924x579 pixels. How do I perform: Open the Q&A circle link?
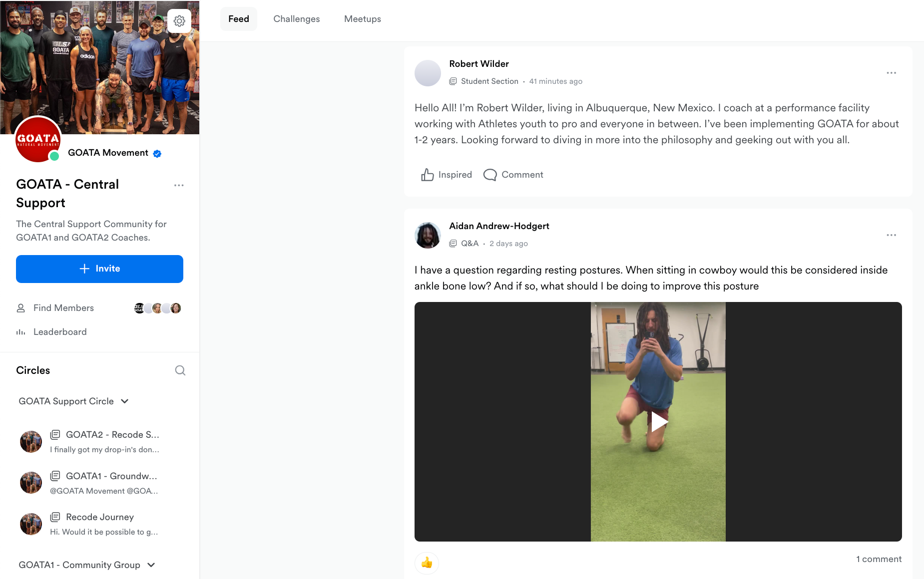click(x=469, y=244)
